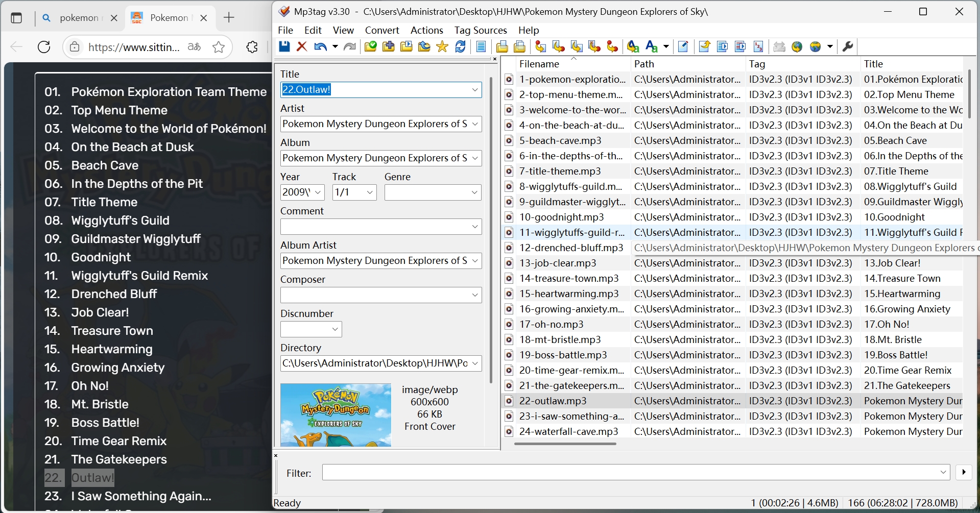Click the Pokemon cover art thumbnail
980x513 pixels.
click(x=336, y=415)
